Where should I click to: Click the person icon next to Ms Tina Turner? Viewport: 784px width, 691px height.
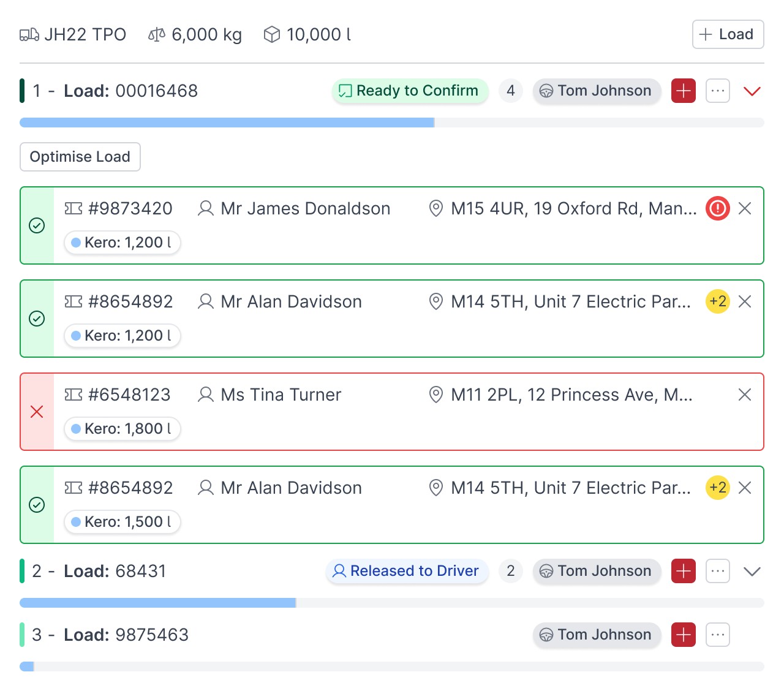(206, 395)
